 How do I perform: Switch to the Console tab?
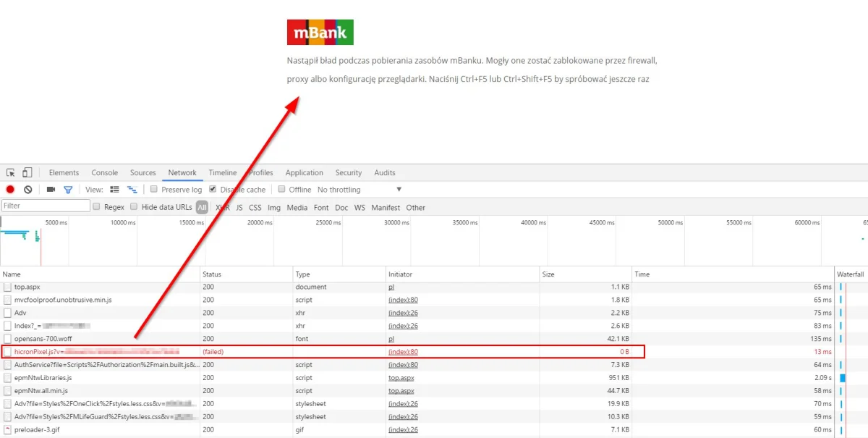click(104, 173)
